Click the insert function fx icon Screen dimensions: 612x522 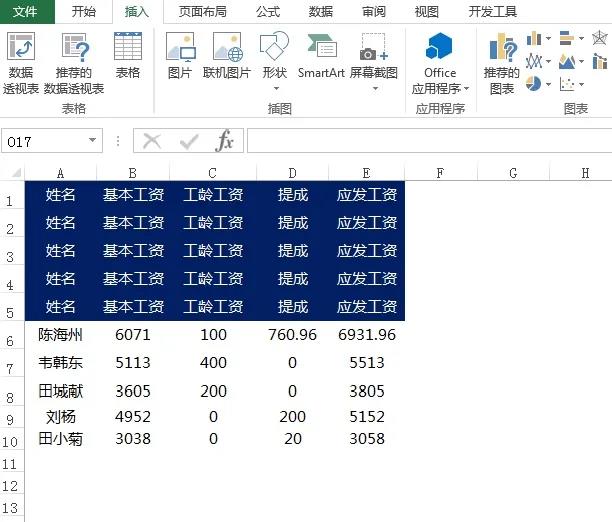[225, 141]
